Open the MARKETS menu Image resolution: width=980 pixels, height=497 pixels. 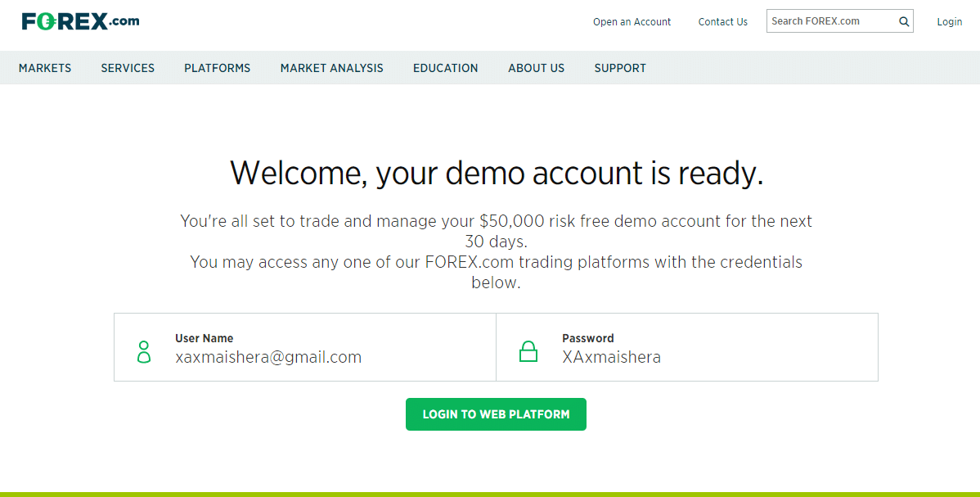[45, 68]
